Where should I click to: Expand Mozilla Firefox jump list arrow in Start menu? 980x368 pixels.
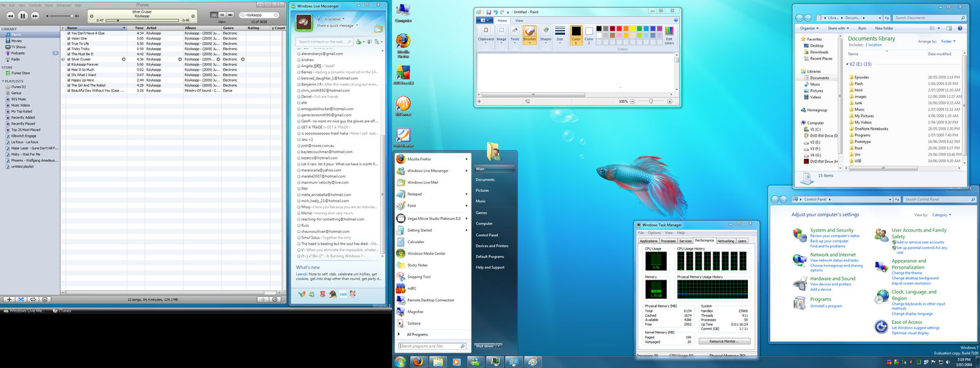coord(466,159)
